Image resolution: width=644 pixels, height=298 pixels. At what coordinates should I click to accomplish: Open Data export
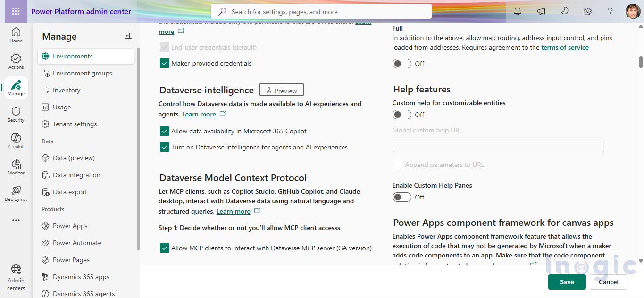[x=86, y=192]
